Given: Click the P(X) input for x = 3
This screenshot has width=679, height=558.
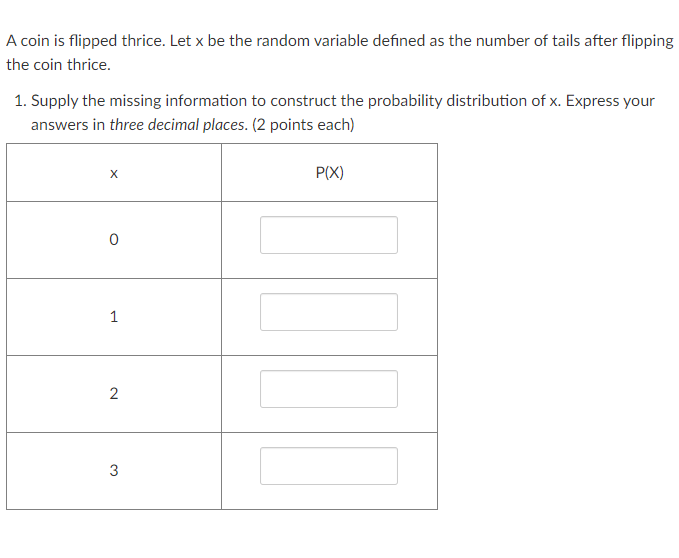Looking at the screenshot, I should tap(329, 466).
